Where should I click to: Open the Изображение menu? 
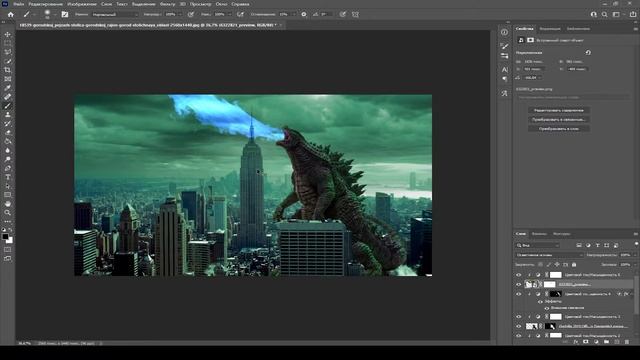82,4
